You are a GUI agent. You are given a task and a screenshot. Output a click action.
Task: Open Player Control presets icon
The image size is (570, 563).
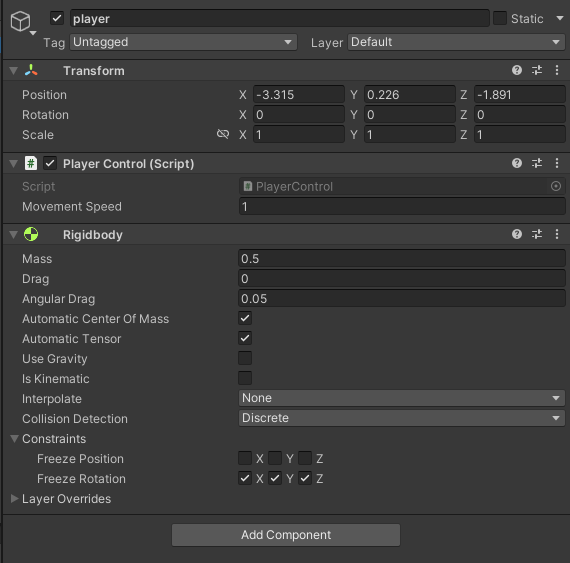point(537,163)
